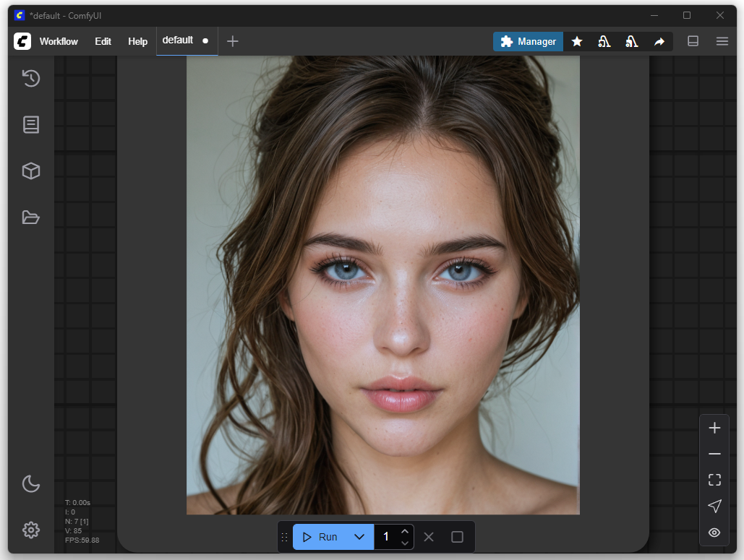Open the workflows folder sidebar icon

click(x=30, y=217)
